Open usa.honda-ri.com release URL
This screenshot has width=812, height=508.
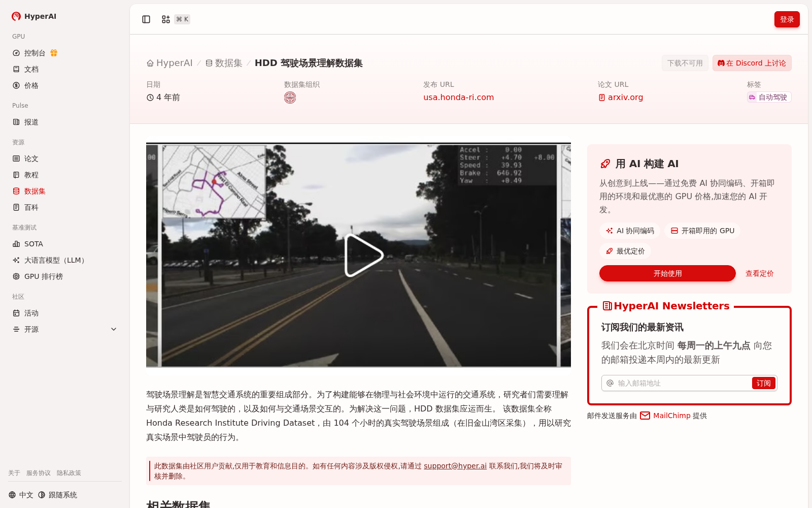point(458,97)
